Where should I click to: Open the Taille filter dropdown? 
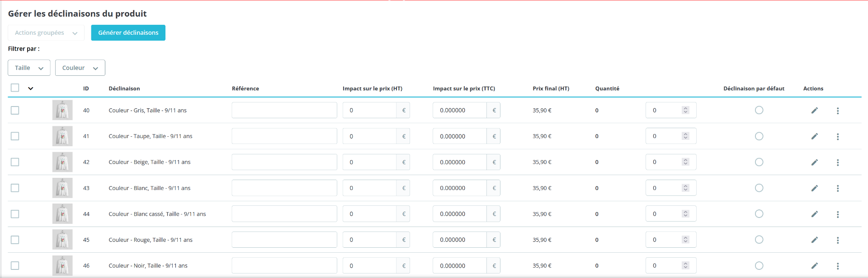[29, 68]
